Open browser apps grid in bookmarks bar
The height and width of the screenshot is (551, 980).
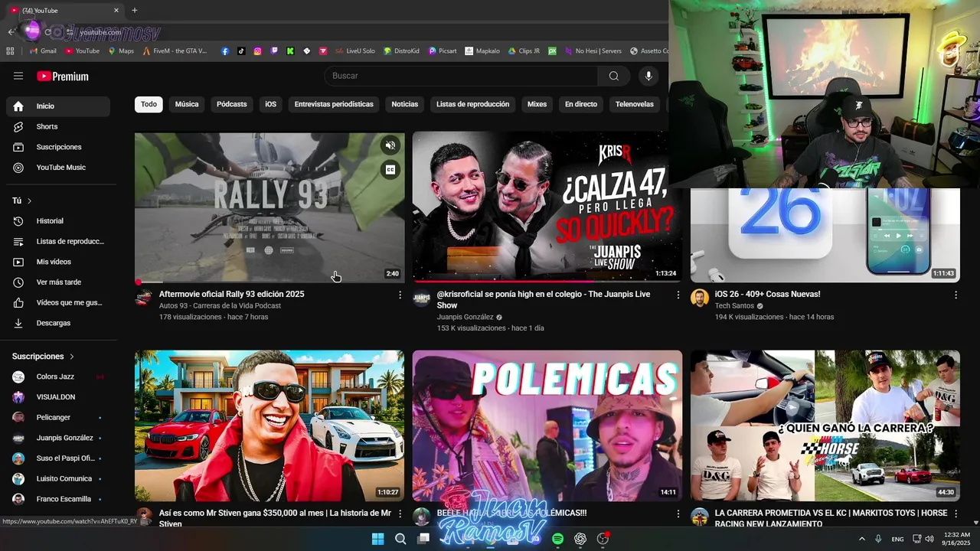[x=10, y=51]
